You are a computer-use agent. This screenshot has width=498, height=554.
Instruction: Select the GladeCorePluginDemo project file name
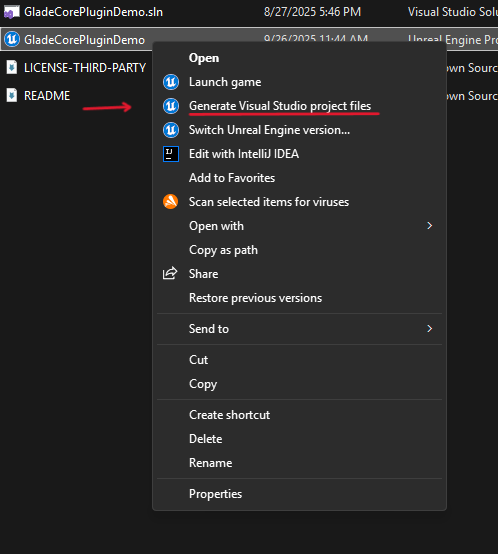pos(84,40)
